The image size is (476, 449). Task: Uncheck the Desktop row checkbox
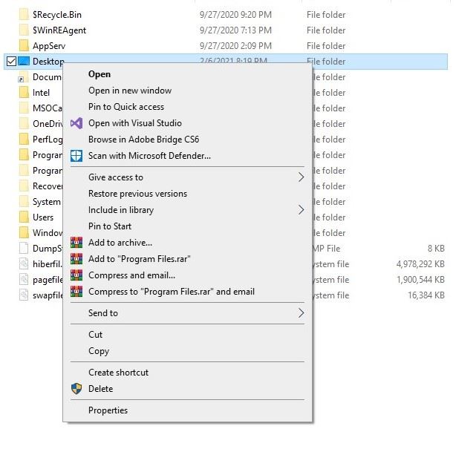click(x=12, y=62)
